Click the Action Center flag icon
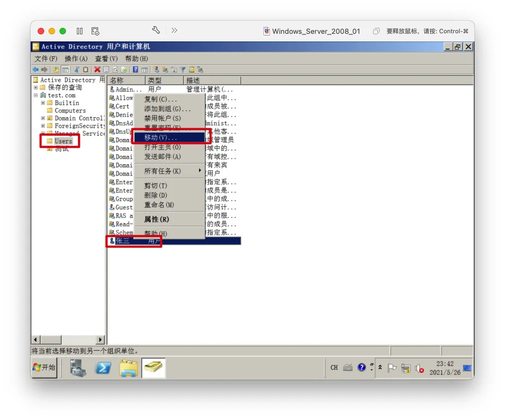The height and width of the screenshot is (420, 505). [x=392, y=368]
